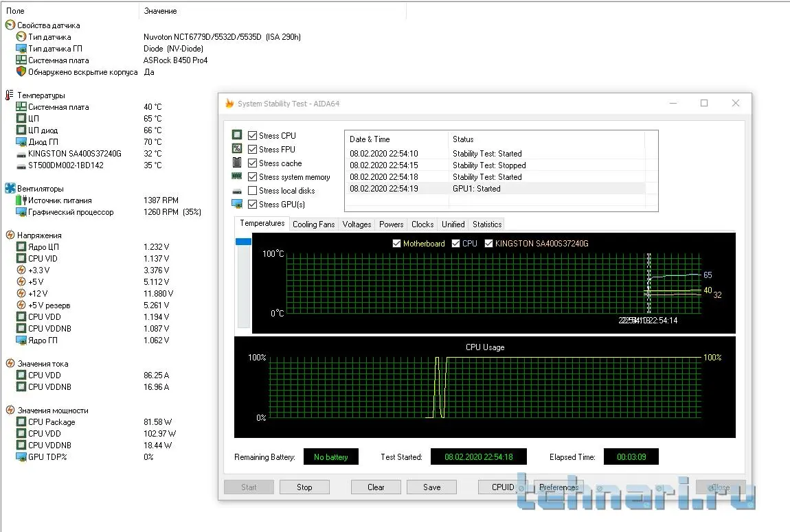
Task: Toggle the CPU temperature graph checkbox
Action: coord(456,243)
